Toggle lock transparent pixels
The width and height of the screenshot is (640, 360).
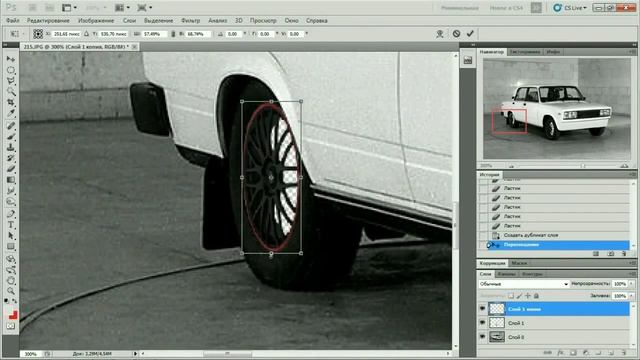coord(511,296)
